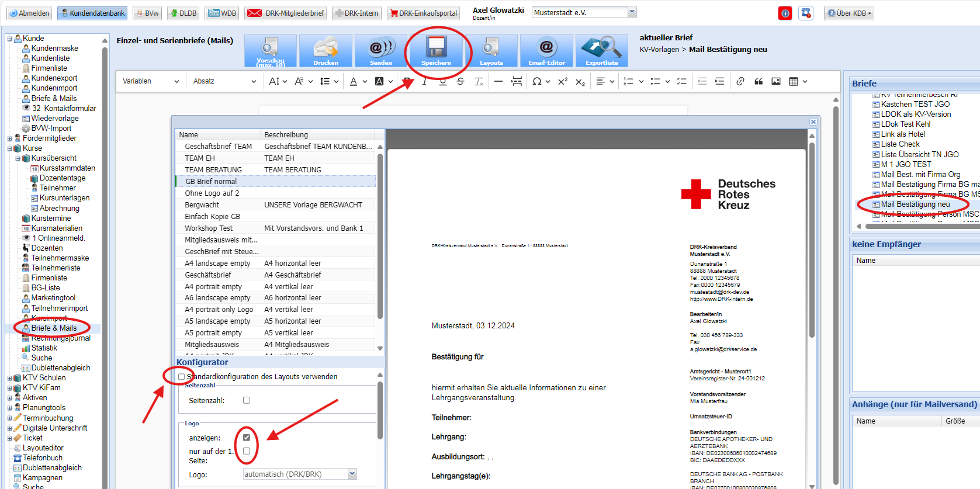Image resolution: width=980 pixels, height=489 pixels.
Task: Open the Exportliste tool
Action: click(601, 50)
